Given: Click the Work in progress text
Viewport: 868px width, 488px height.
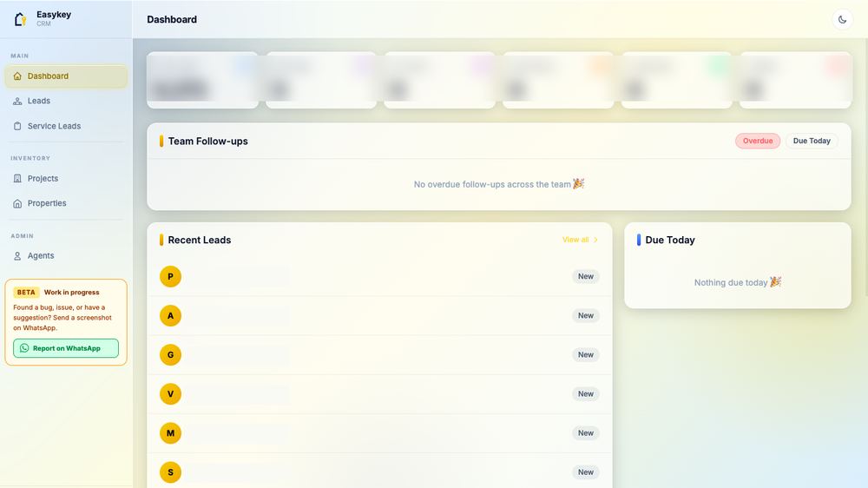Looking at the screenshot, I should [71, 292].
